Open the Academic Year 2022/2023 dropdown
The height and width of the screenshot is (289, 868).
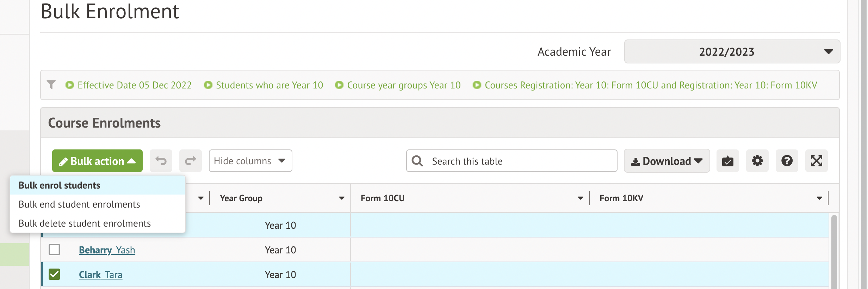click(732, 52)
